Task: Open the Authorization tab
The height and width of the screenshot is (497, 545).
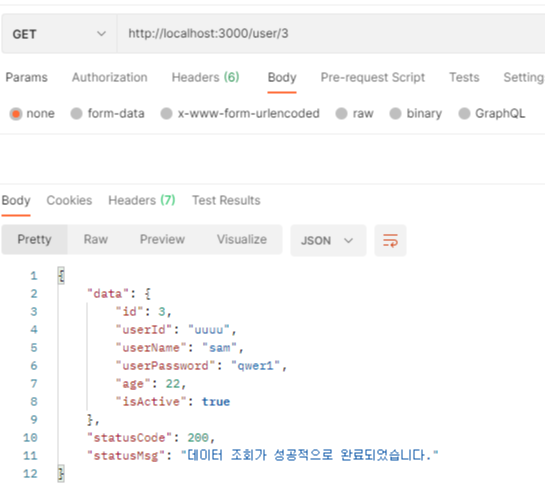Action: click(109, 77)
